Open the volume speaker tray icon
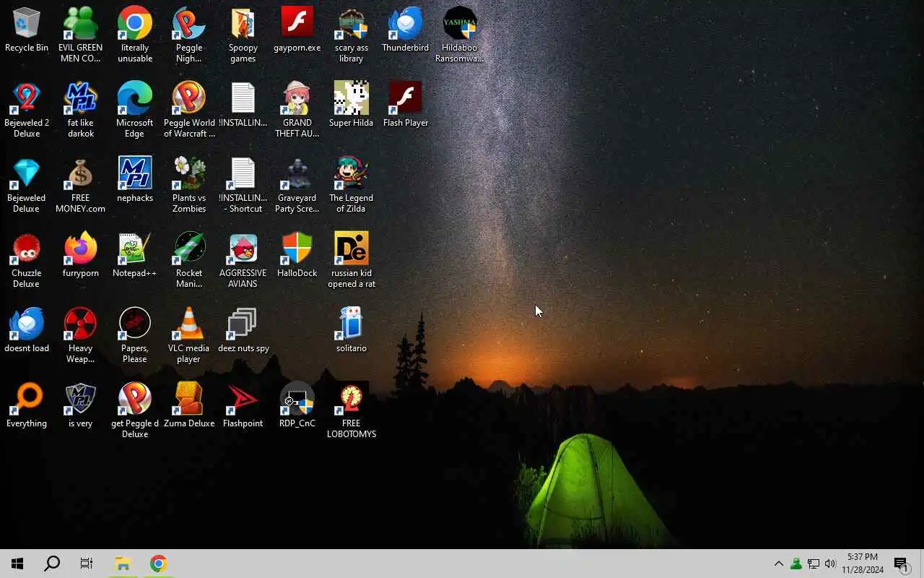Screen dimensions: 924x578 click(830, 564)
